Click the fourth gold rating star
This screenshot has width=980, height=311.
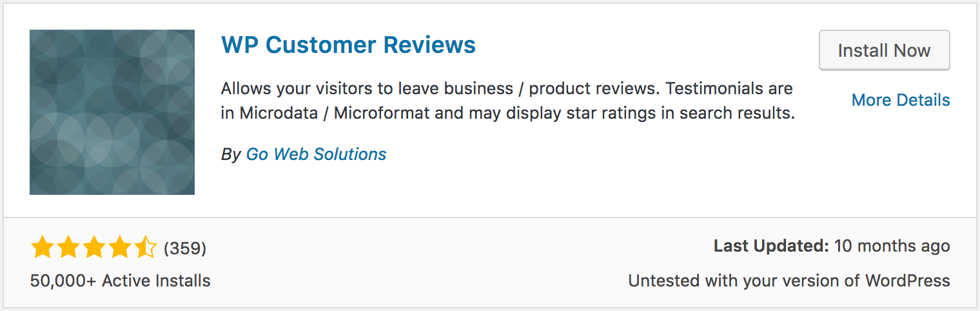[x=119, y=247]
